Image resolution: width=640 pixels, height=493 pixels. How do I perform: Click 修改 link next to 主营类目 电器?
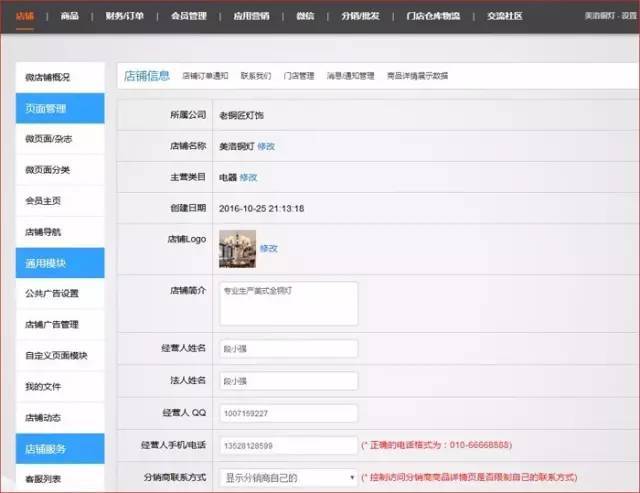tap(248, 178)
